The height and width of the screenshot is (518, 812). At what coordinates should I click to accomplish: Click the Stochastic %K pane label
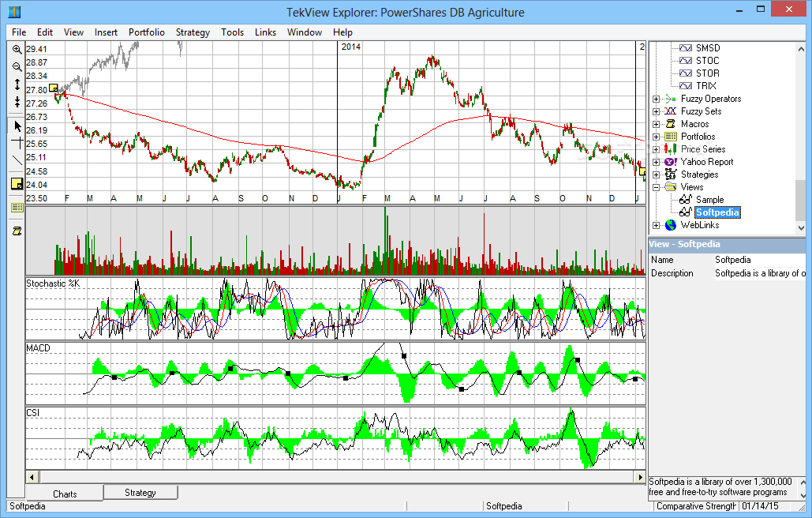[x=53, y=283]
